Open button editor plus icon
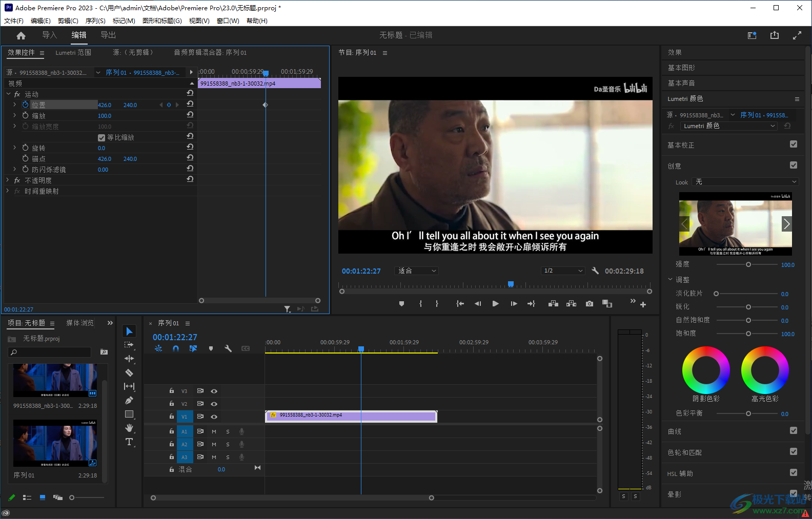 point(643,304)
